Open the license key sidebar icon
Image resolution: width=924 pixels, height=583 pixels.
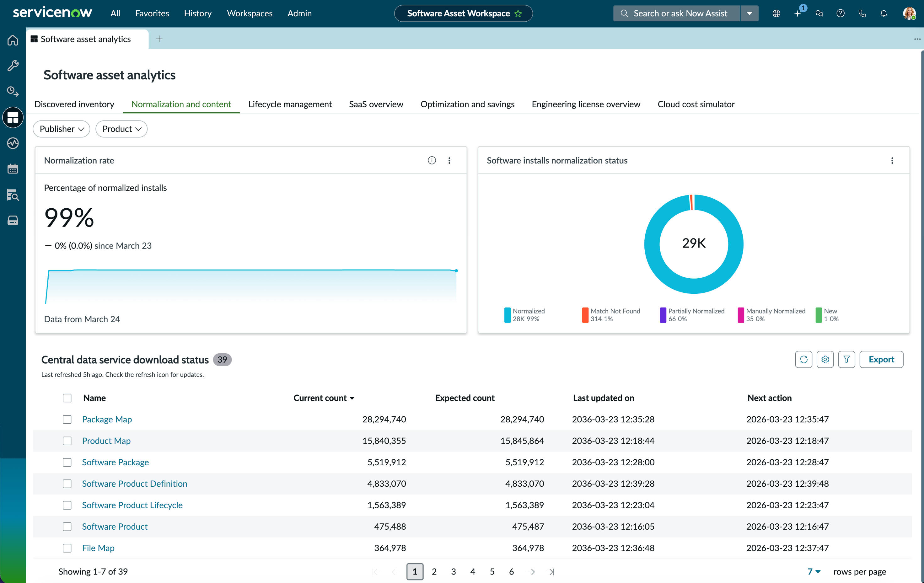click(13, 92)
